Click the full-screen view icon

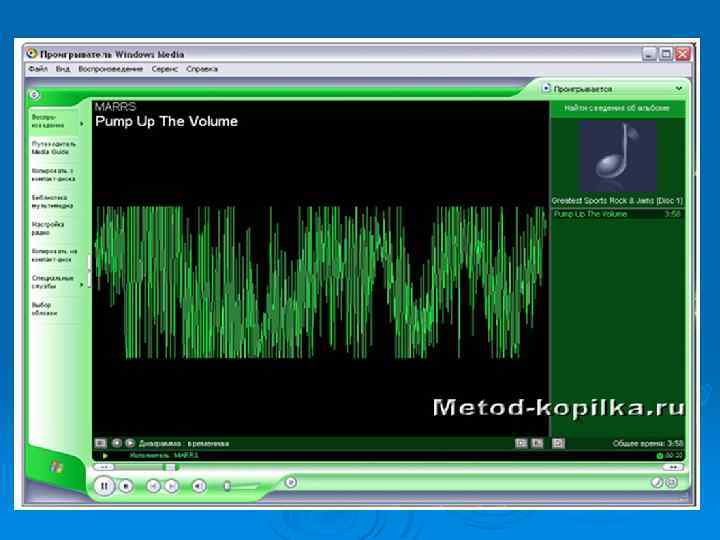pyautogui.click(x=558, y=443)
